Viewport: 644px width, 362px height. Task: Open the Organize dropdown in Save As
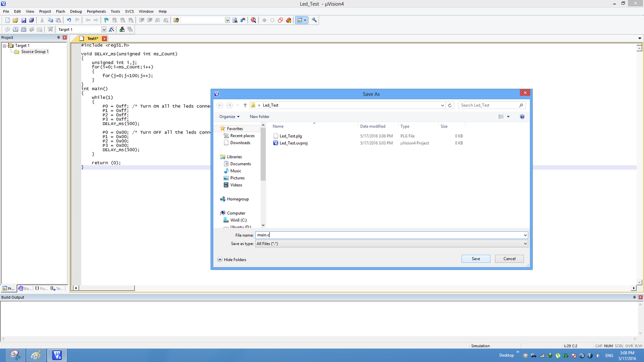(229, 117)
